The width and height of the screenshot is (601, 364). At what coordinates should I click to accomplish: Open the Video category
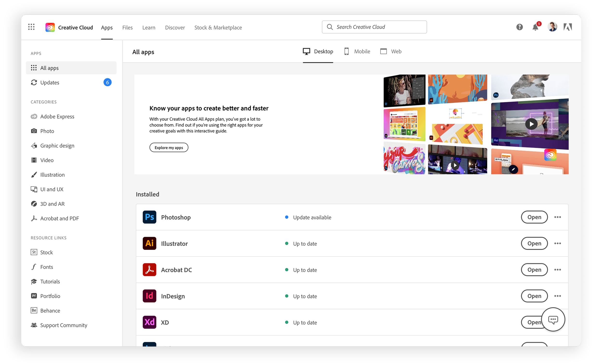tap(42, 160)
